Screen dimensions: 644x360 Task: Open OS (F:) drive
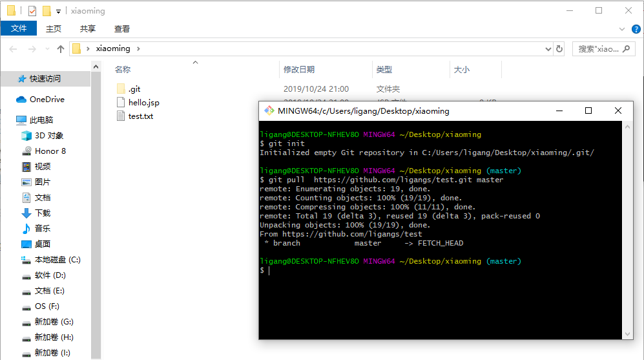(47, 306)
